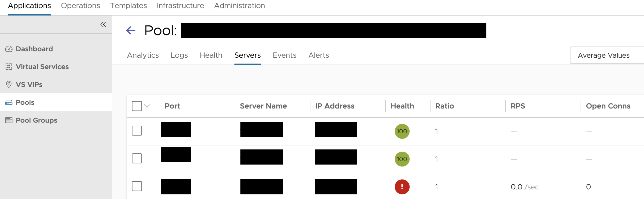Switch to the Events tab
This screenshot has height=199, width=644.
pos(284,55)
